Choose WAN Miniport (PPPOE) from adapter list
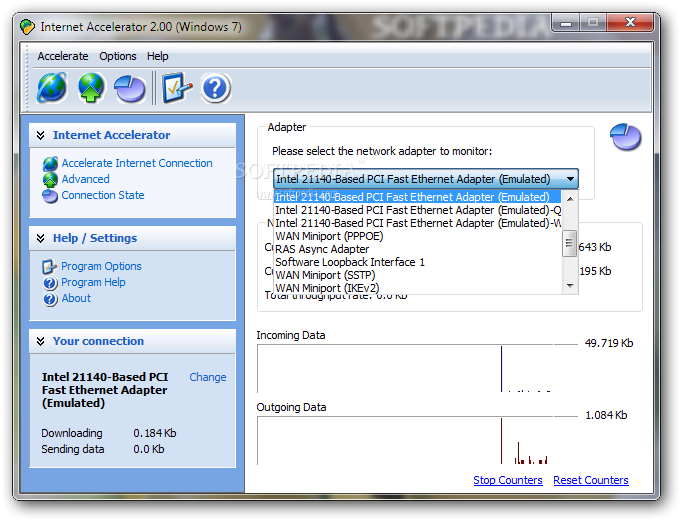The height and width of the screenshot is (521, 681). point(417,236)
